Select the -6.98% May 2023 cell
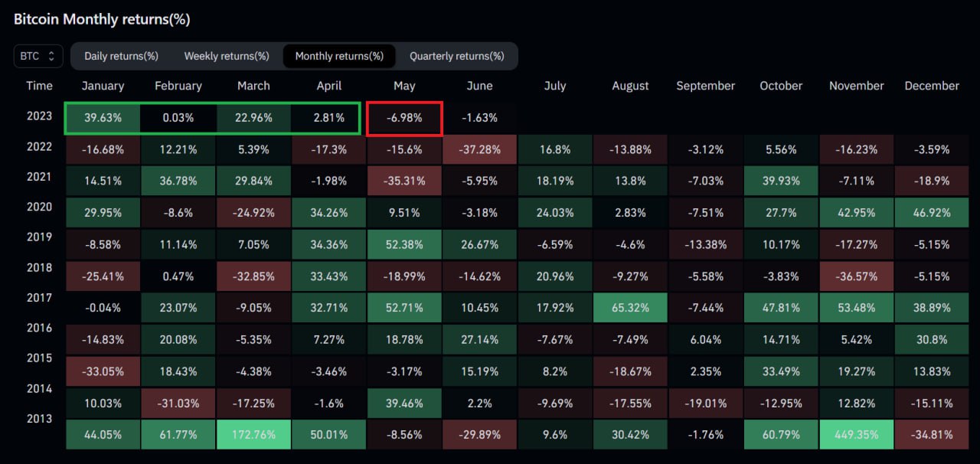This screenshot has width=980, height=464. (404, 119)
